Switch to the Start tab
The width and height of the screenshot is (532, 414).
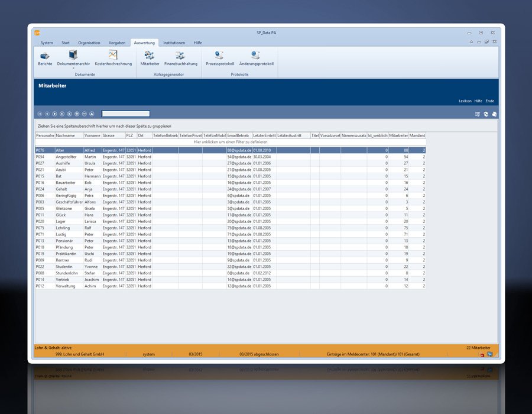click(x=66, y=43)
